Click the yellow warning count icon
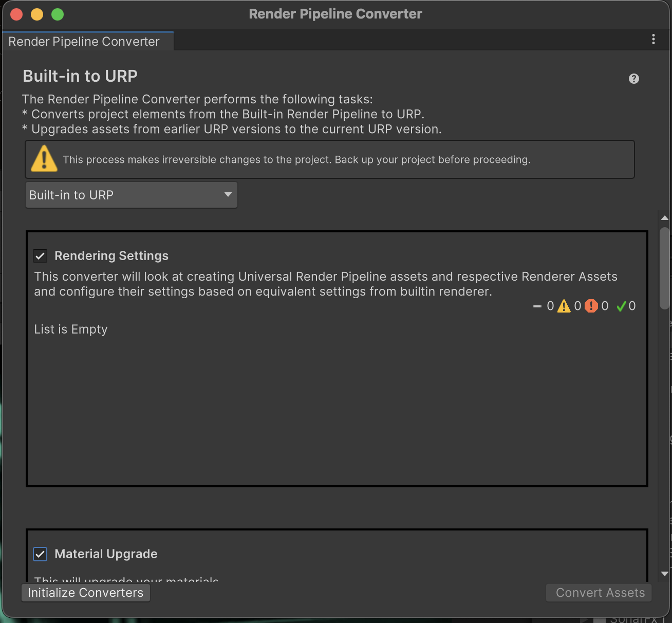 click(x=564, y=306)
